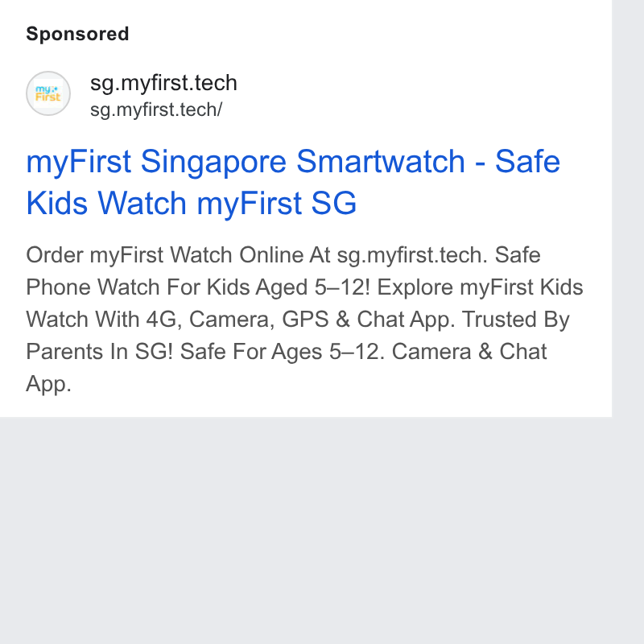The width and height of the screenshot is (644, 644).
Task: Click "Explore myFirst Kids" in the description
Action: 480,287
